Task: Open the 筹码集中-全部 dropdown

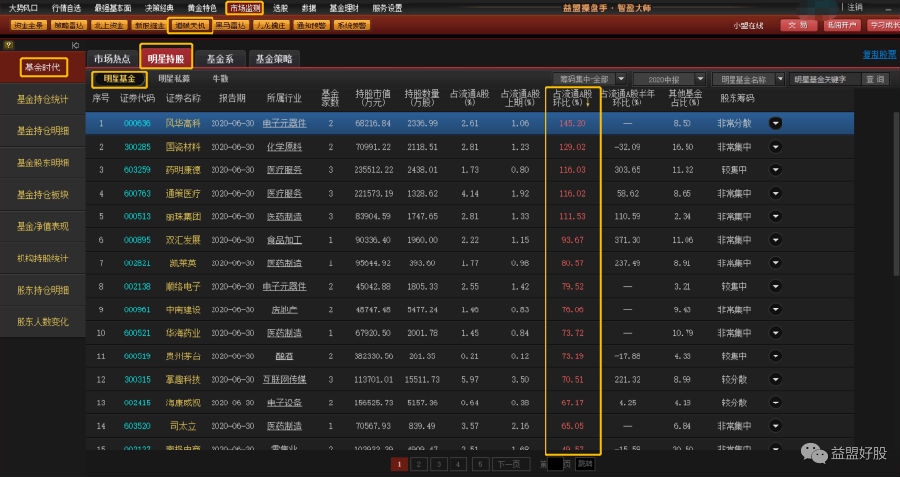Action: coord(621,79)
